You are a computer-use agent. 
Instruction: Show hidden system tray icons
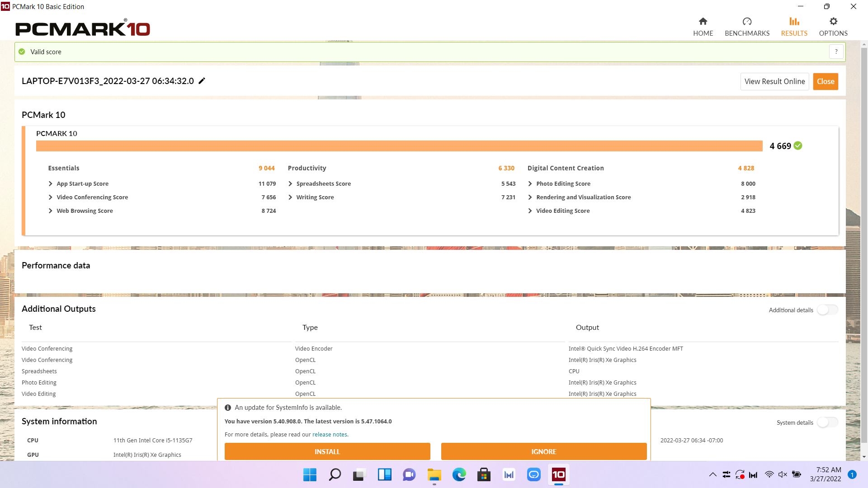(x=713, y=474)
